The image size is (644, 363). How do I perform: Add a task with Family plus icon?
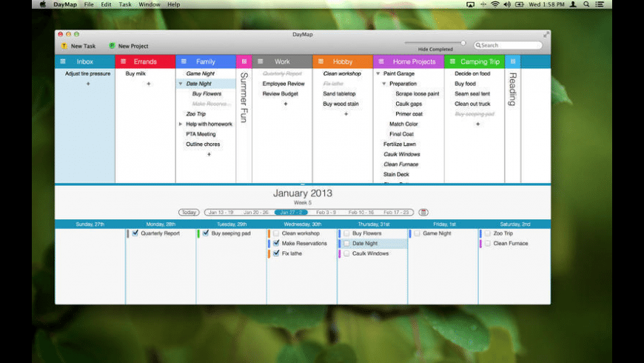(x=209, y=155)
